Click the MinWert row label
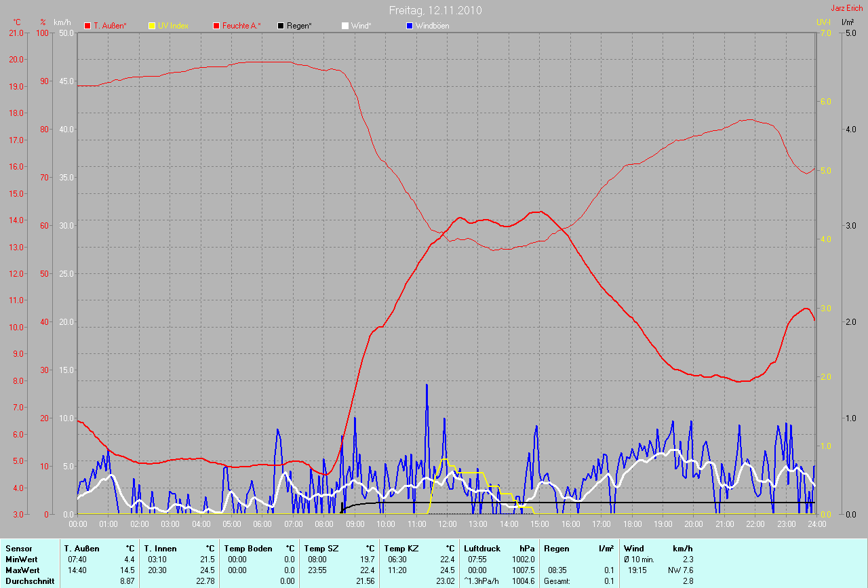Viewport: 868px width, 588px height. pos(21,559)
